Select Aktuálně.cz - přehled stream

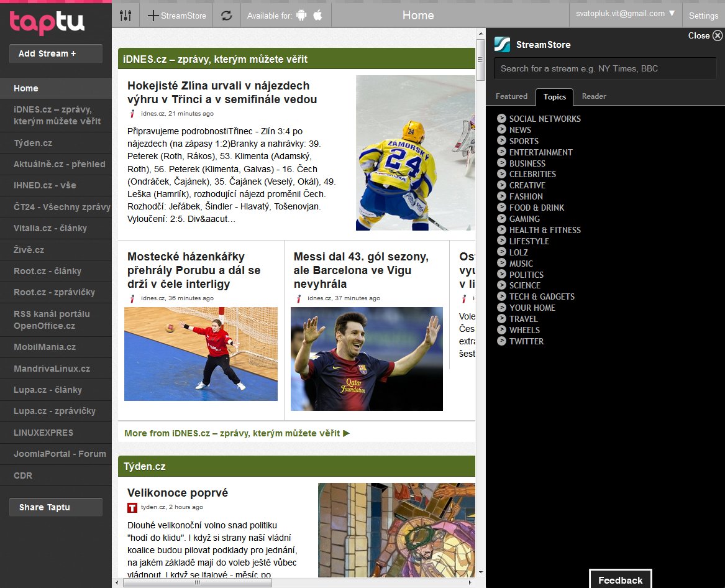55,164
